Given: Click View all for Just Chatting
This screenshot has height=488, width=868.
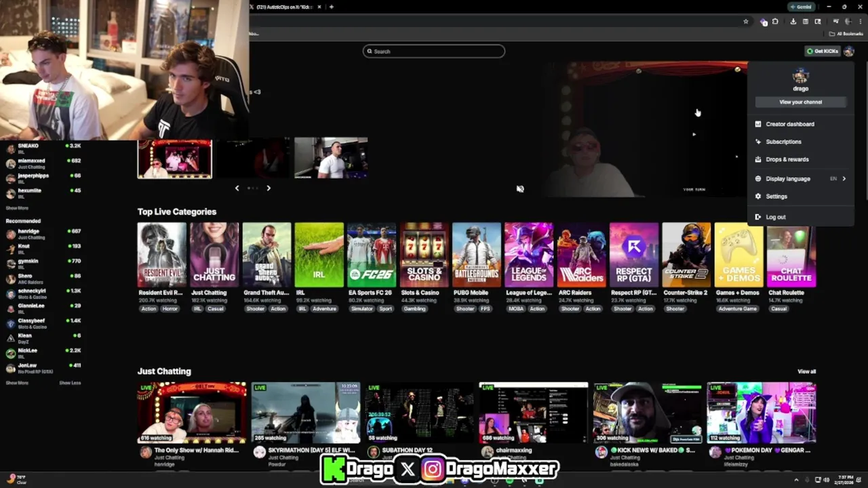Looking at the screenshot, I should pos(807,371).
